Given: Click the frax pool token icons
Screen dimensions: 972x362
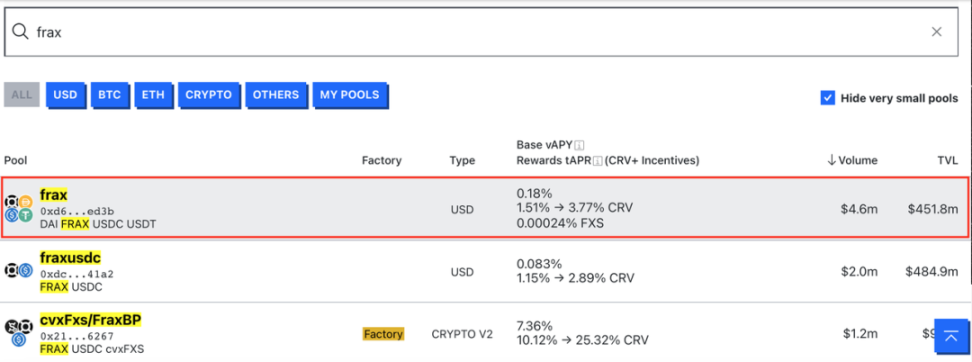Looking at the screenshot, I should tap(19, 209).
